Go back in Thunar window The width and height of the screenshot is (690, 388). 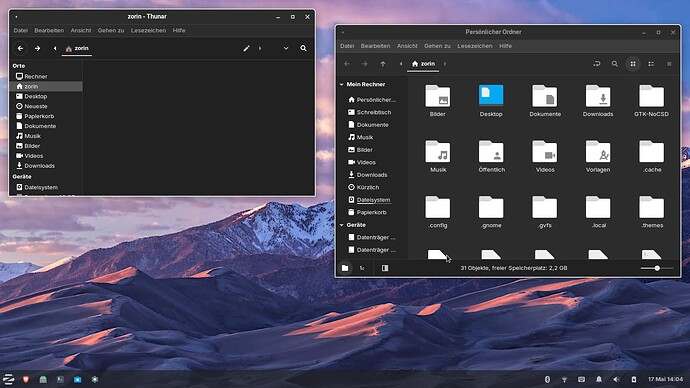[x=20, y=48]
